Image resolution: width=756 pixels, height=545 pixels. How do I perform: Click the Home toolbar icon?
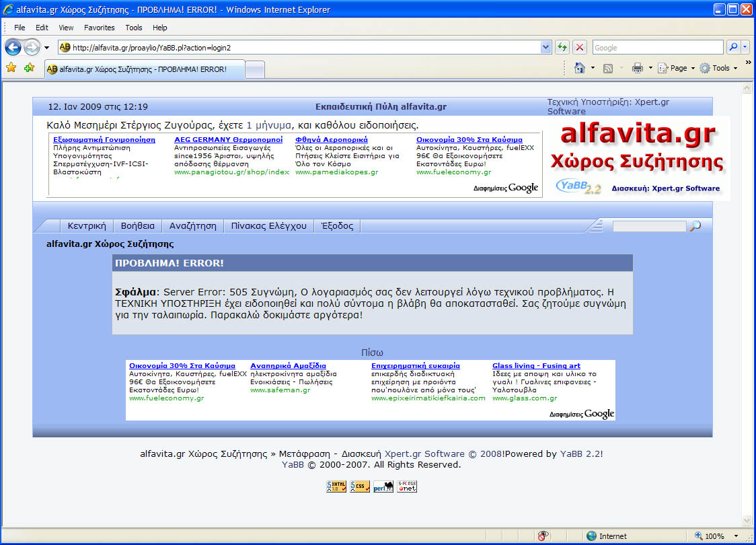click(x=579, y=68)
